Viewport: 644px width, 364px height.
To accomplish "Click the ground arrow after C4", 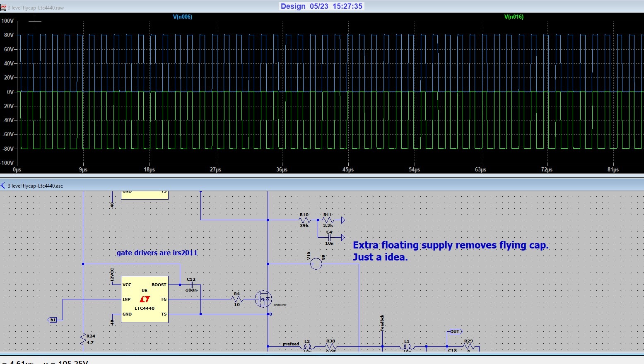I will point(342,238).
